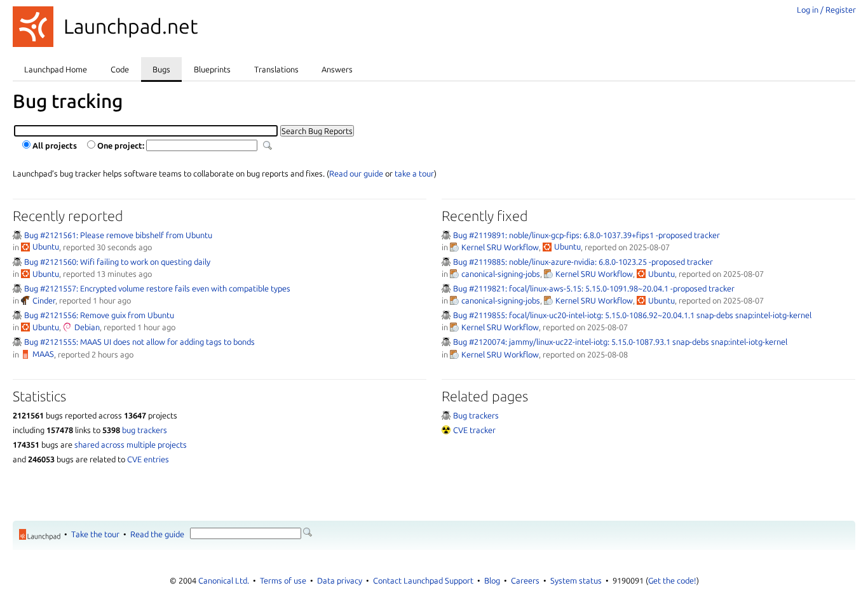The height and width of the screenshot is (595, 868).
Task: Switch to the Bugs tab
Action: [161, 69]
